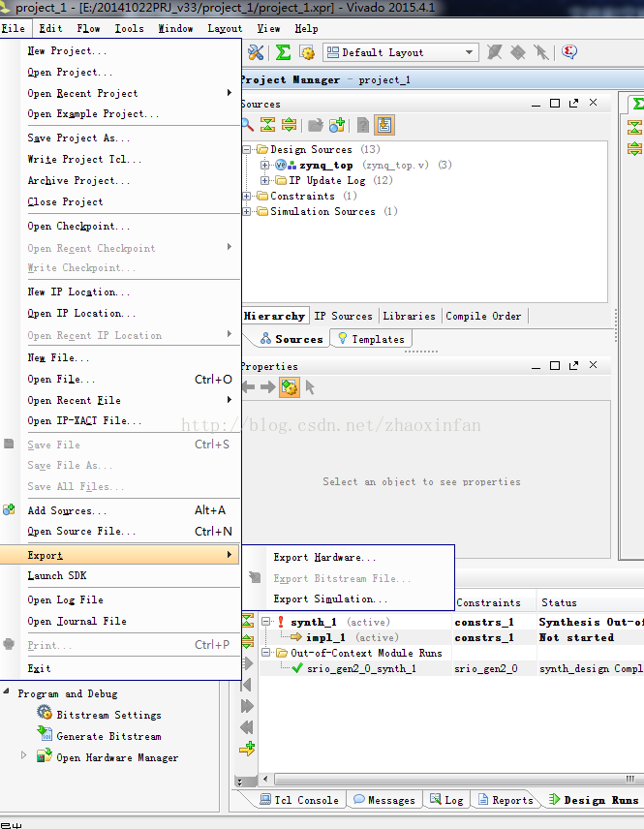Click Collapse All icon in Sources toolbar
The width and height of the screenshot is (644, 829).
(268, 125)
